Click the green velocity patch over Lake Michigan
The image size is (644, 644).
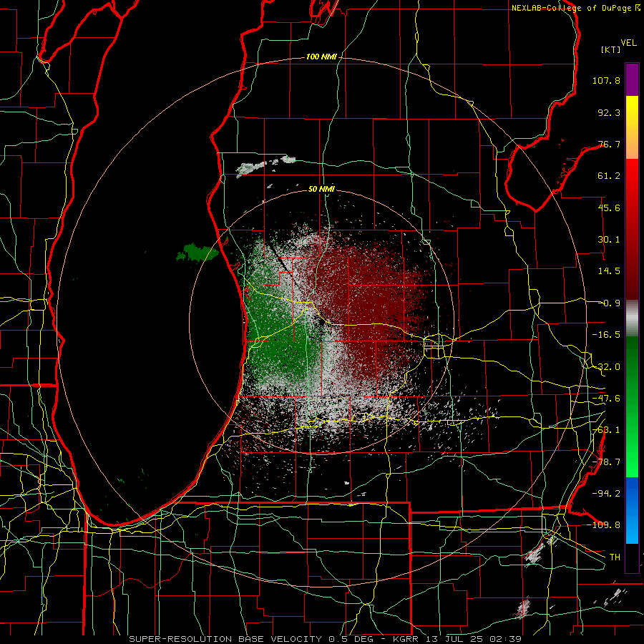point(197,252)
